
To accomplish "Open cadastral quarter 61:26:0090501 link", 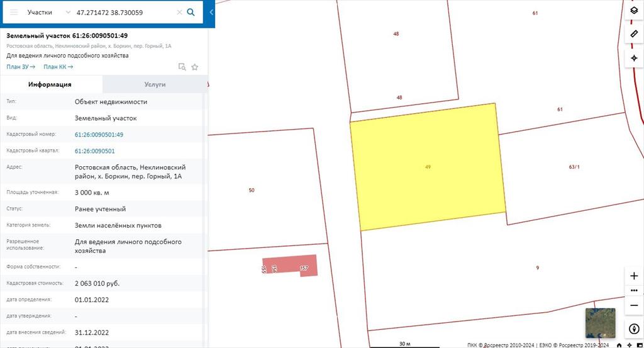I will (95, 151).
